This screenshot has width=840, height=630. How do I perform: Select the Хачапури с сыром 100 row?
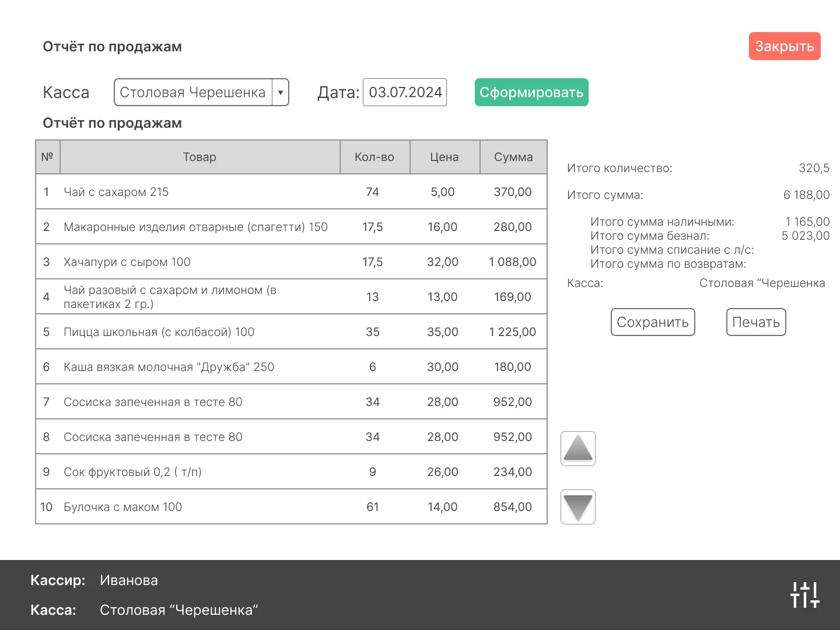[291, 262]
